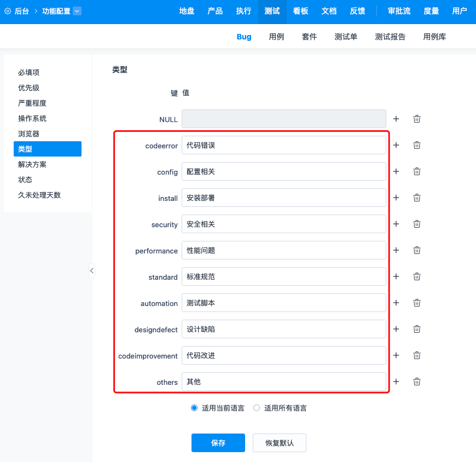Collapse the left sidebar with chevron handle
The image size is (476, 462).
[x=92, y=270]
